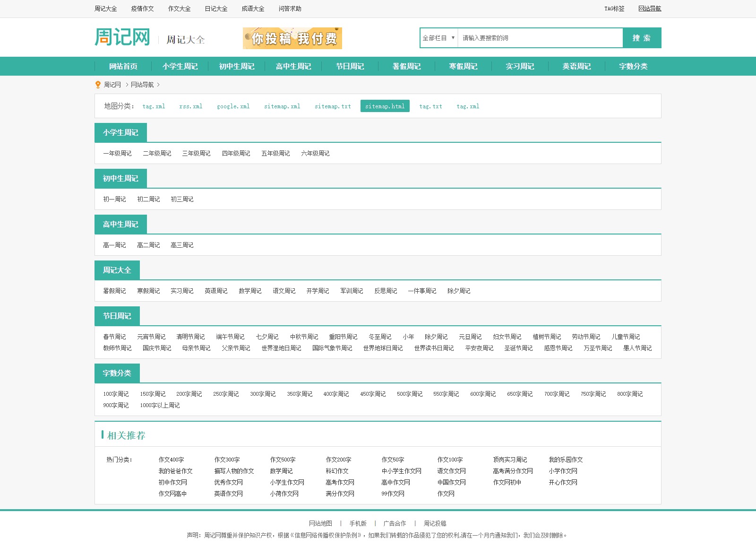Open the 军训周记 category link
This screenshot has width=756, height=547.
[x=352, y=291]
